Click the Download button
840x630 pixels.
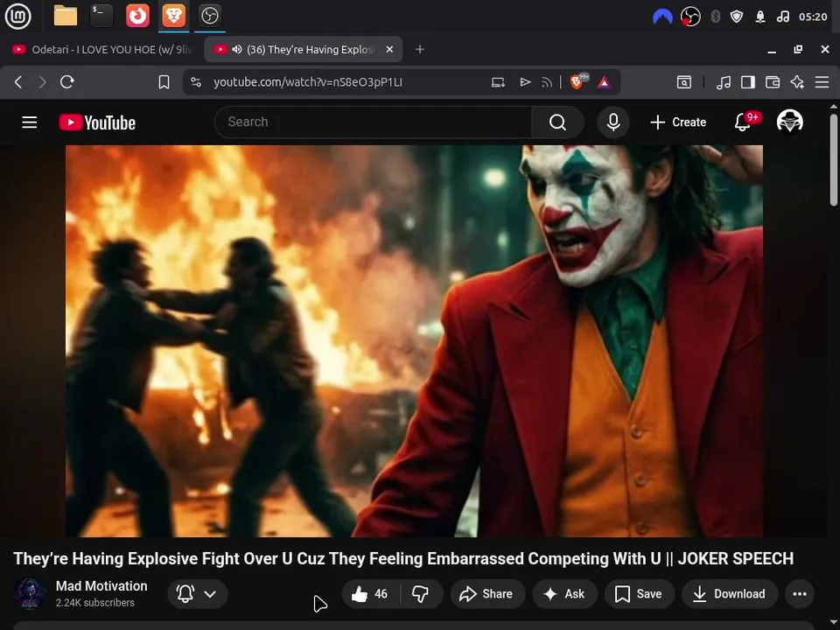point(730,593)
